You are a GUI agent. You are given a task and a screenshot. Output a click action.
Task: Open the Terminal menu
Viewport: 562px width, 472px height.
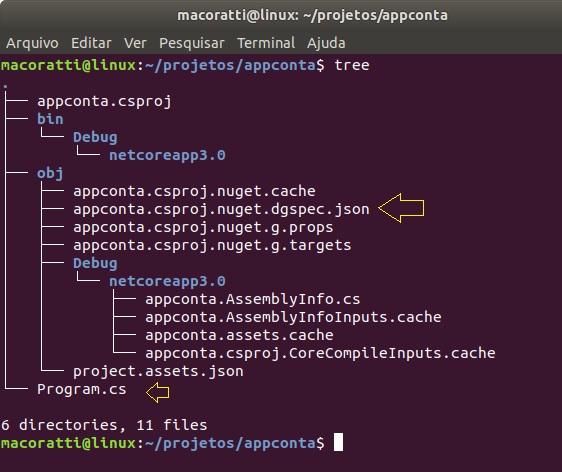(x=266, y=43)
